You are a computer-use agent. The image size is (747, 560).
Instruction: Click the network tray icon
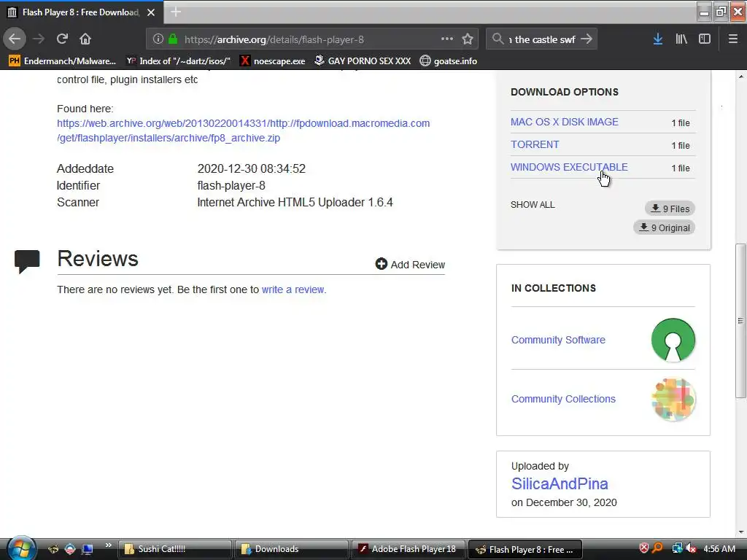point(677,548)
